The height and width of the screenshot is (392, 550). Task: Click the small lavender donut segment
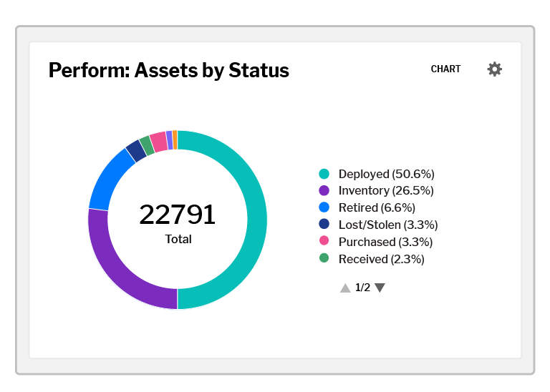click(170, 140)
